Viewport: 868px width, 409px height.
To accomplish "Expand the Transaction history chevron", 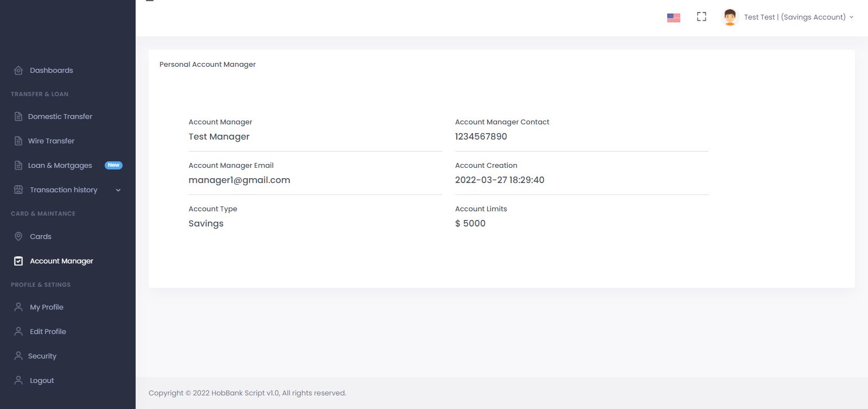I will coord(118,190).
